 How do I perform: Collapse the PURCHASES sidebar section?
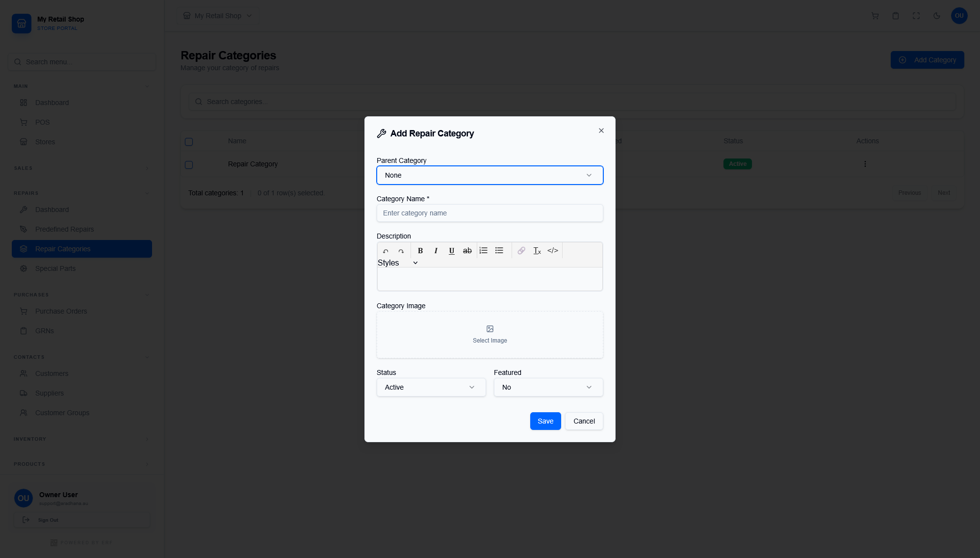click(x=147, y=295)
